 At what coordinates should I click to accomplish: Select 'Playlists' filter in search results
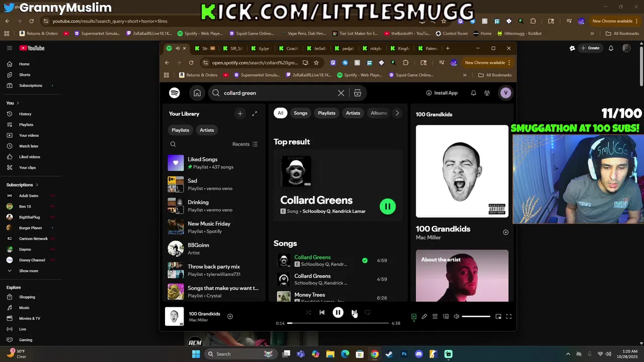click(x=327, y=113)
